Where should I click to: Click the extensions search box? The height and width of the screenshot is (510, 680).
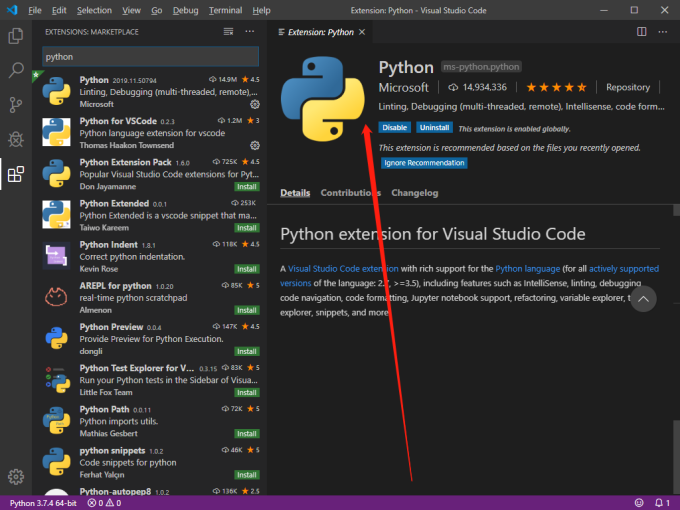(x=150, y=57)
